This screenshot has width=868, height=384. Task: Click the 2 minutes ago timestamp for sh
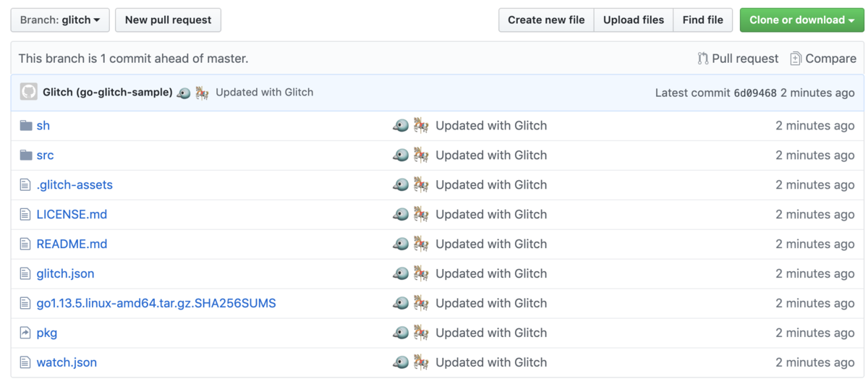click(815, 125)
